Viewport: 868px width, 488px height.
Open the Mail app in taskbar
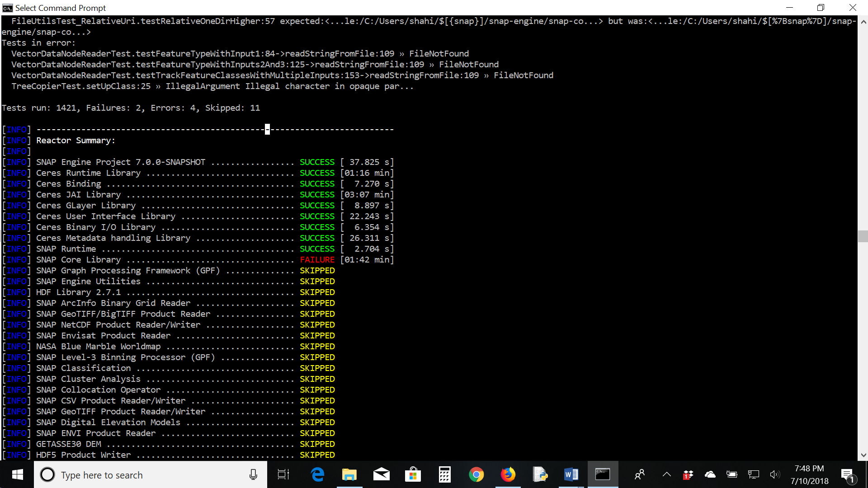point(381,474)
